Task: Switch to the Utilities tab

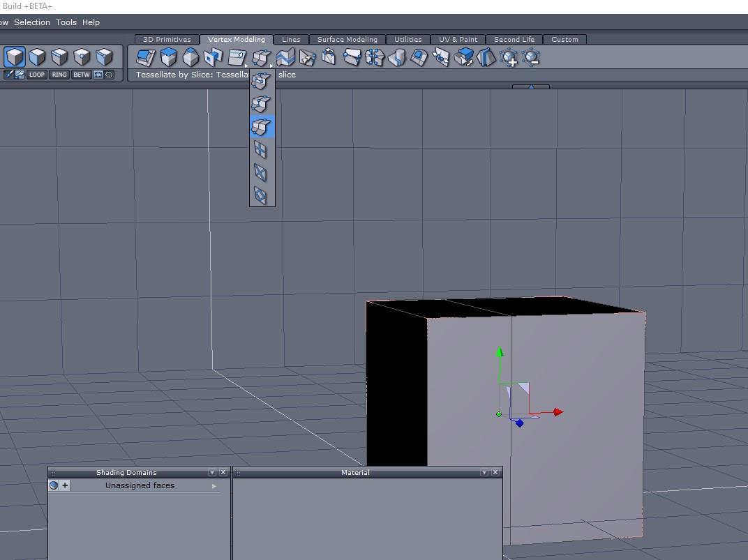Action: point(408,40)
